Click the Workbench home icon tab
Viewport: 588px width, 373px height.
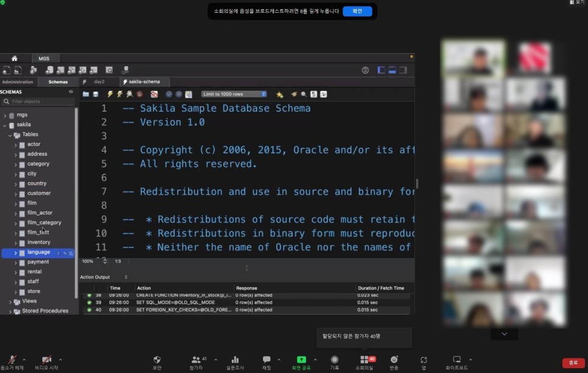[15, 59]
